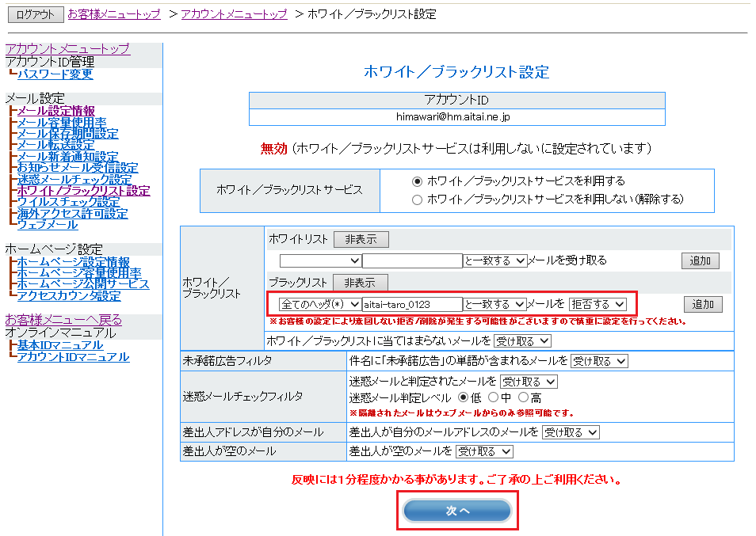Viewport: 756px width, 536px height.
Task: Hide the blacklist with 非表示 button
Action: 360,283
